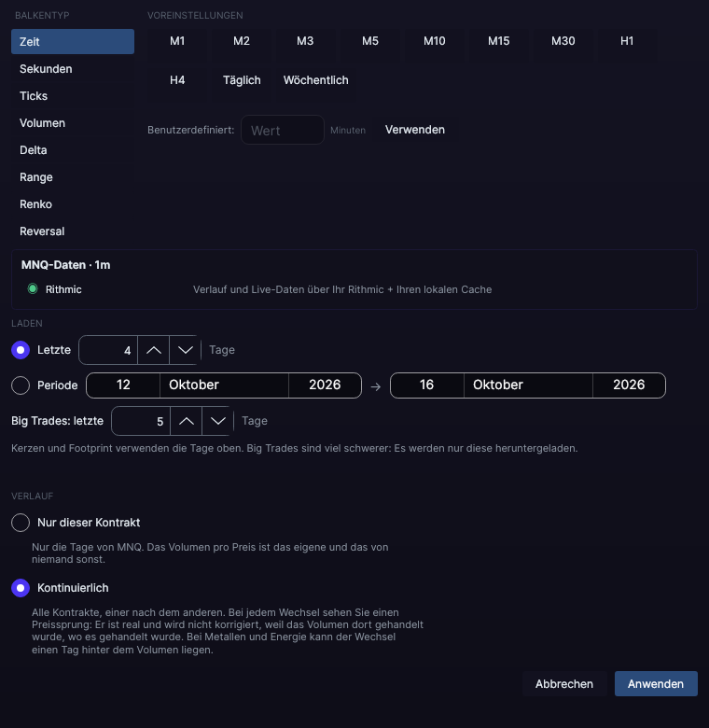Screen dimensions: 709x728
Task: Increase Big Trades days count
Action: (186, 421)
